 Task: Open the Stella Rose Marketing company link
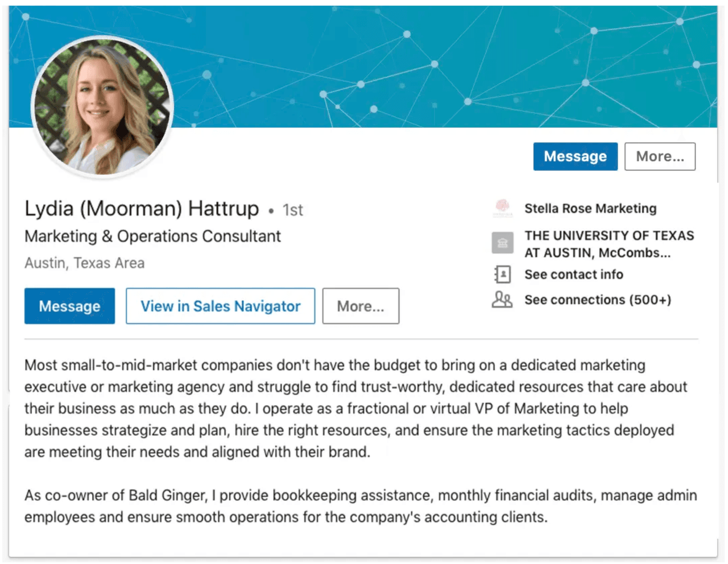coord(590,209)
